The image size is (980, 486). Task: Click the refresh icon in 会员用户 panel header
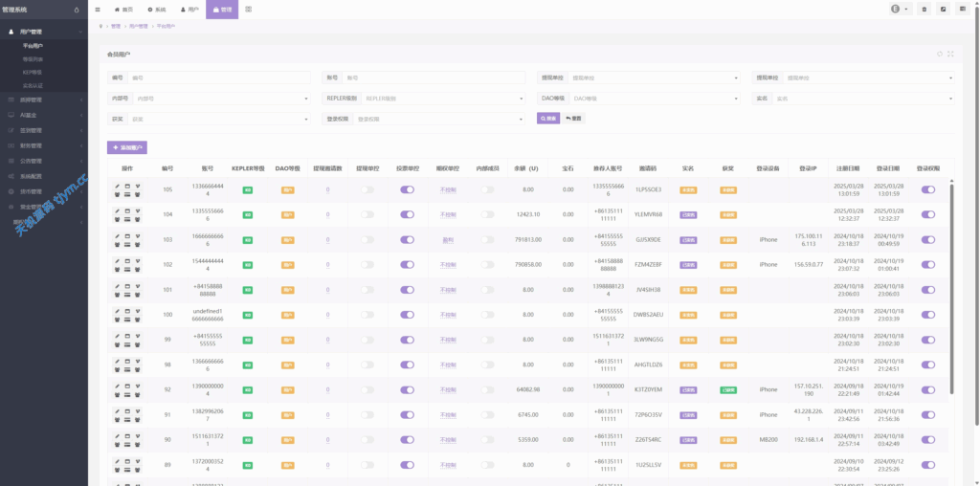(x=940, y=54)
